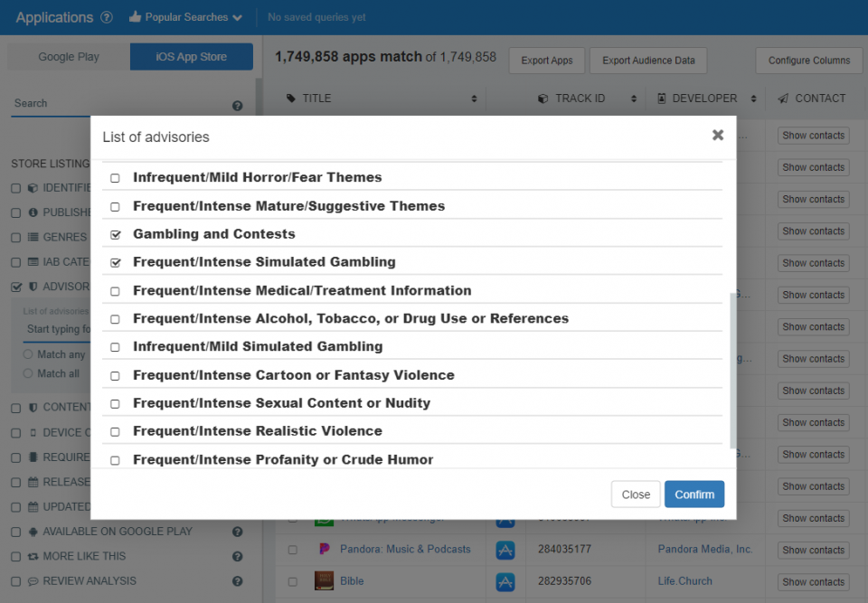
Task: Click the advisories list scrollbar
Action: pyautogui.click(x=733, y=371)
